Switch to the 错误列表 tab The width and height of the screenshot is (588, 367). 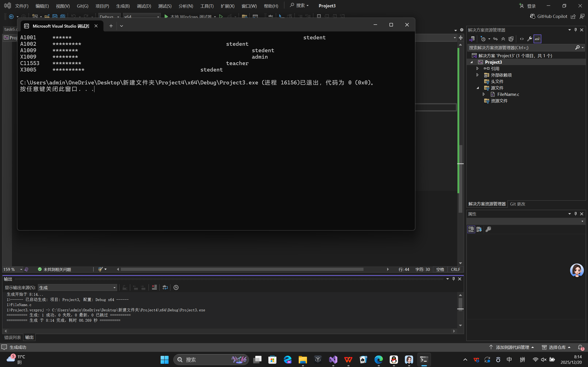coord(13,337)
